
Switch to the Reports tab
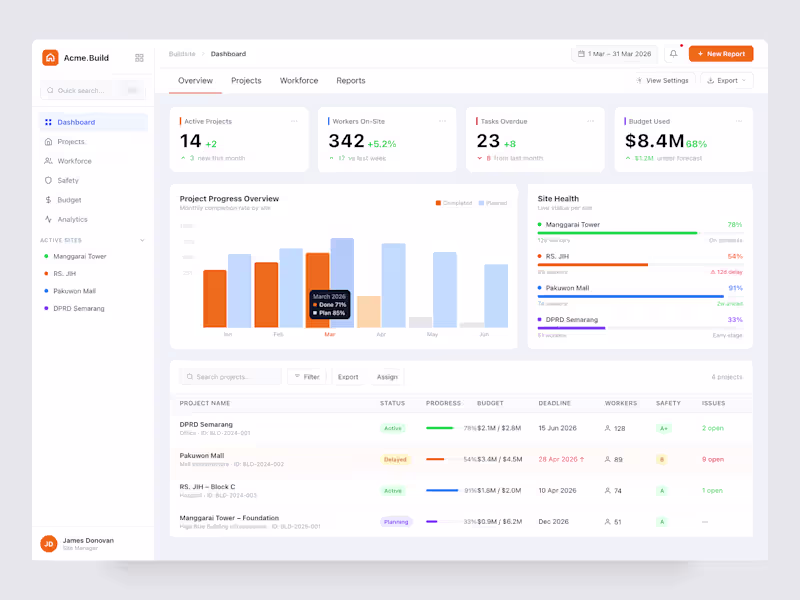[x=351, y=81]
